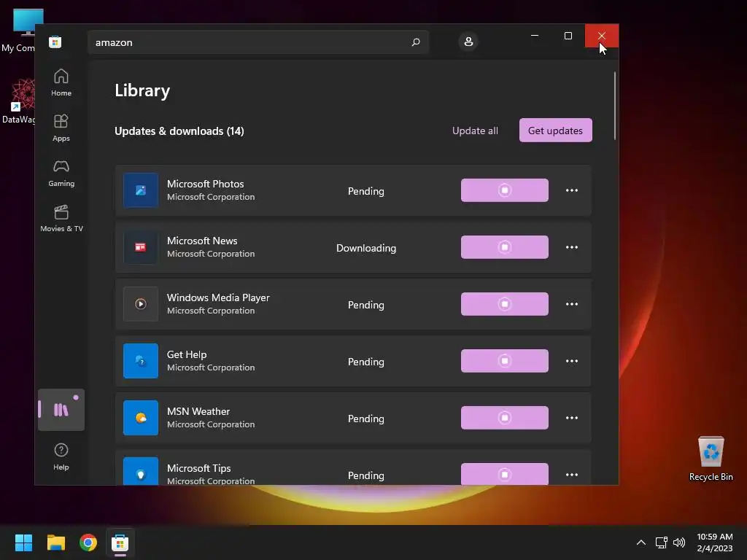747x560 pixels.
Task: Select the Library icon in sidebar
Action: point(61,410)
